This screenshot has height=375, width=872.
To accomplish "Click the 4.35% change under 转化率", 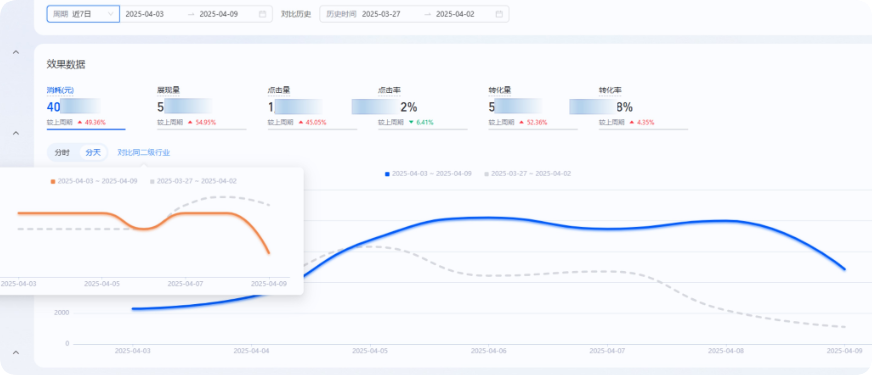I will pos(645,122).
